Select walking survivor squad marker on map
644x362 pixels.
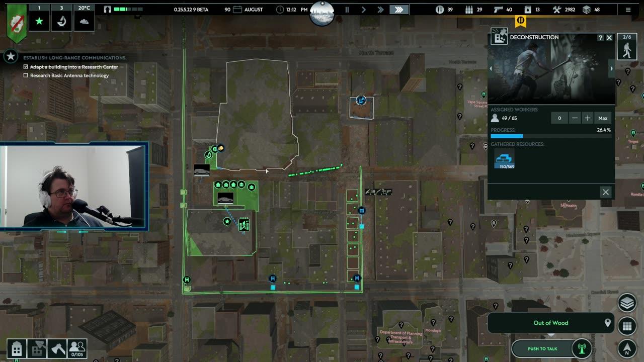[244, 225]
